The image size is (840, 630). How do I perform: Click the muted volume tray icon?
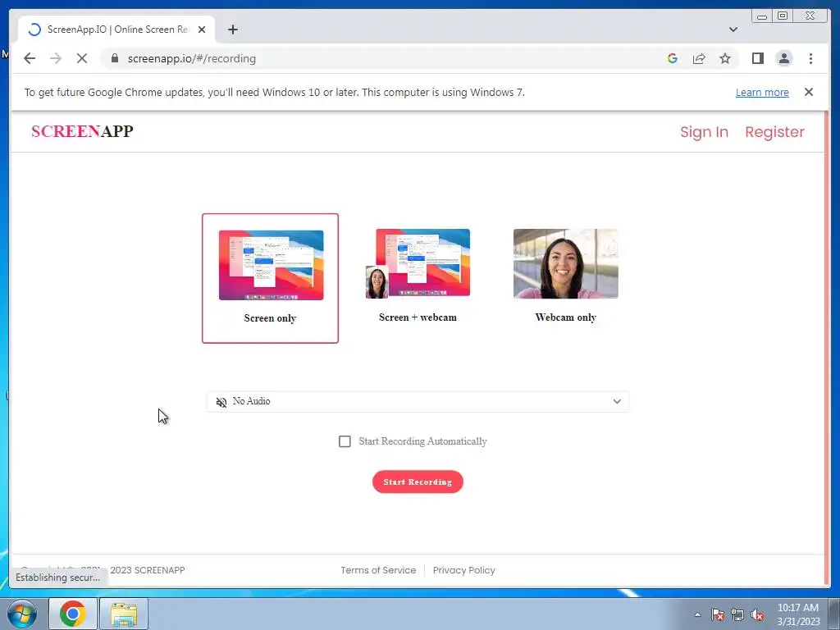pos(757,614)
